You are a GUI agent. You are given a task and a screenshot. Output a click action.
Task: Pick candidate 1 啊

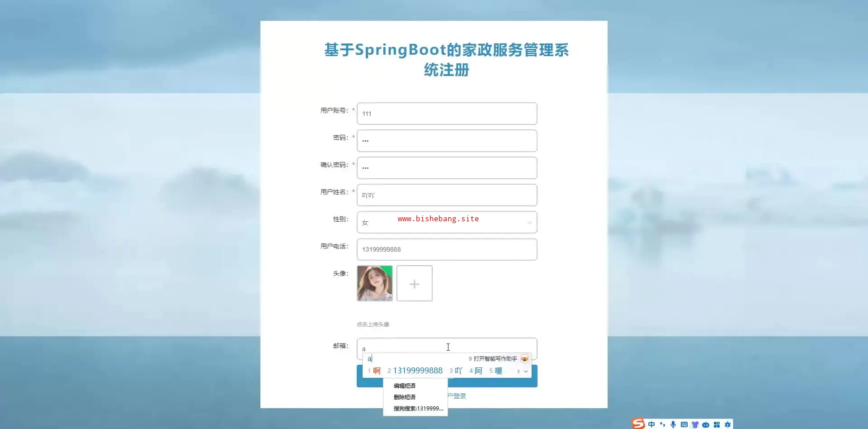374,371
